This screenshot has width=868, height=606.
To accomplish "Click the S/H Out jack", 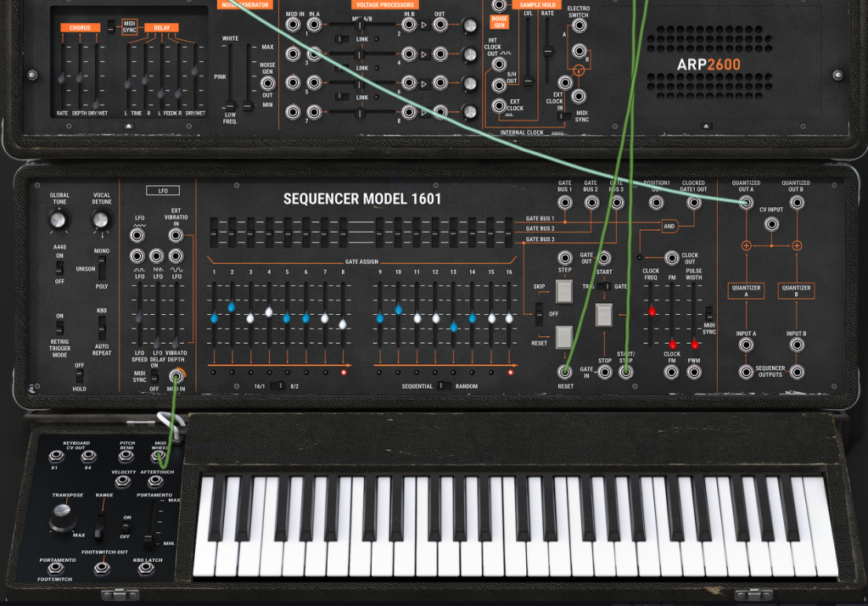I will (499, 86).
